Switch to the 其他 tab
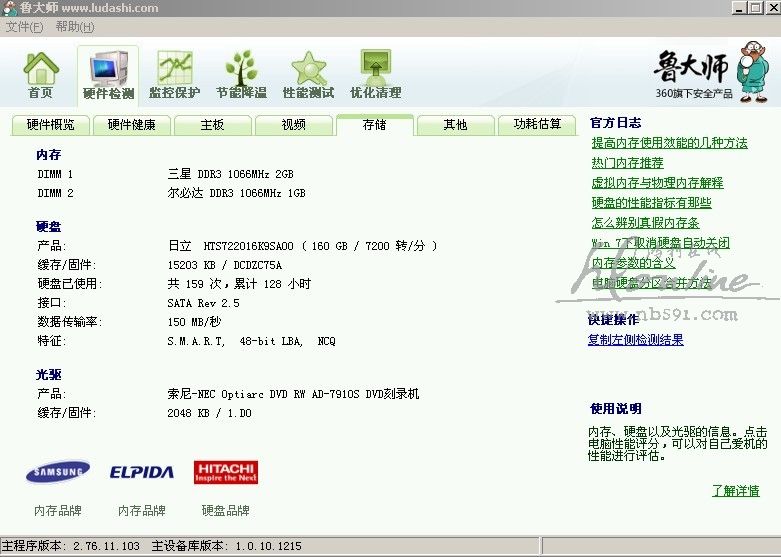781x557 pixels. [x=456, y=125]
